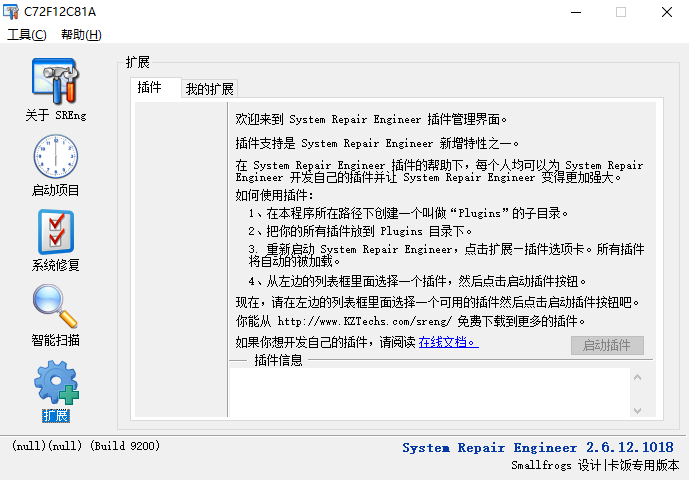
Task: Click the 启动插件 button
Action: [607, 345]
